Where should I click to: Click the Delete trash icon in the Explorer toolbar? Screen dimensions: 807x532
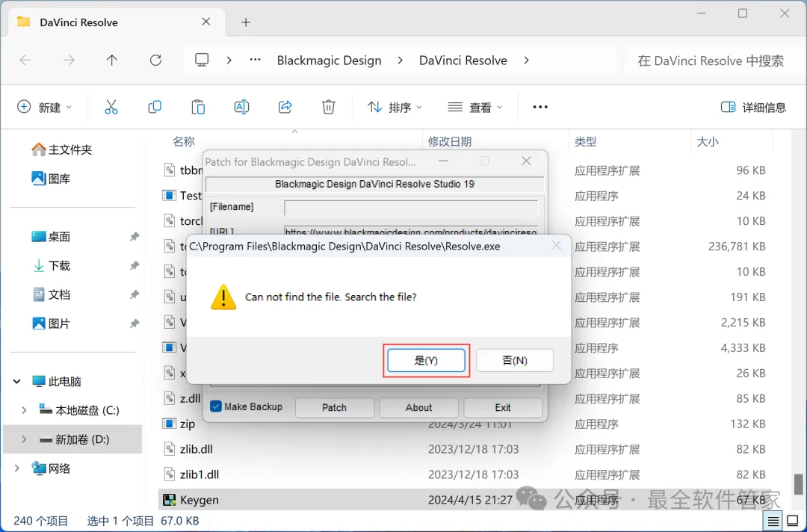328,107
